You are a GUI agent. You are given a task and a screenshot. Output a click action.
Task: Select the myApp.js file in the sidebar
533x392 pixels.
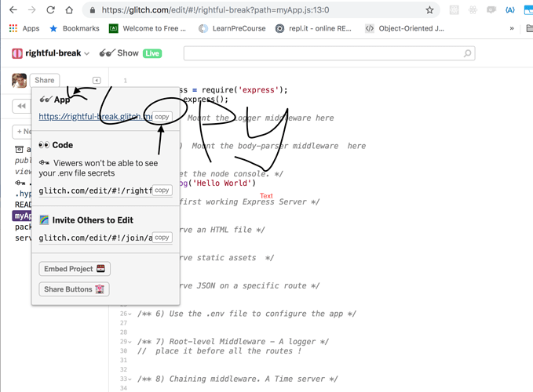(x=22, y=216)
